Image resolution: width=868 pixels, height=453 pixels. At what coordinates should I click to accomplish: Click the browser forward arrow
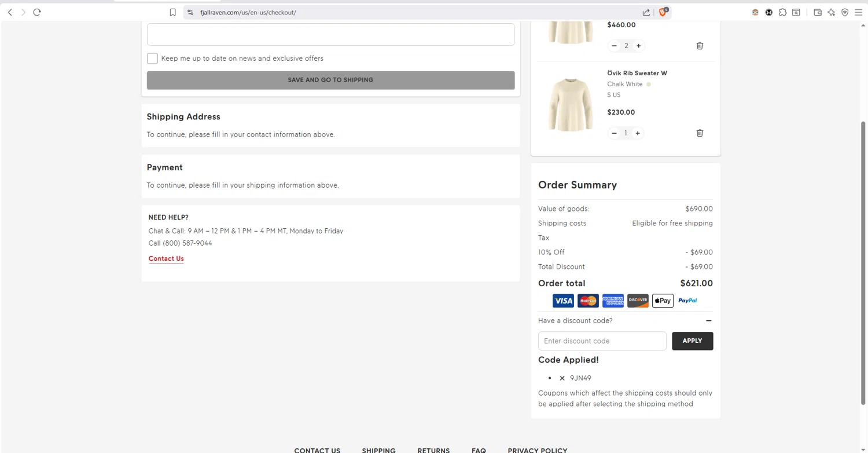(x=23, y=12)
